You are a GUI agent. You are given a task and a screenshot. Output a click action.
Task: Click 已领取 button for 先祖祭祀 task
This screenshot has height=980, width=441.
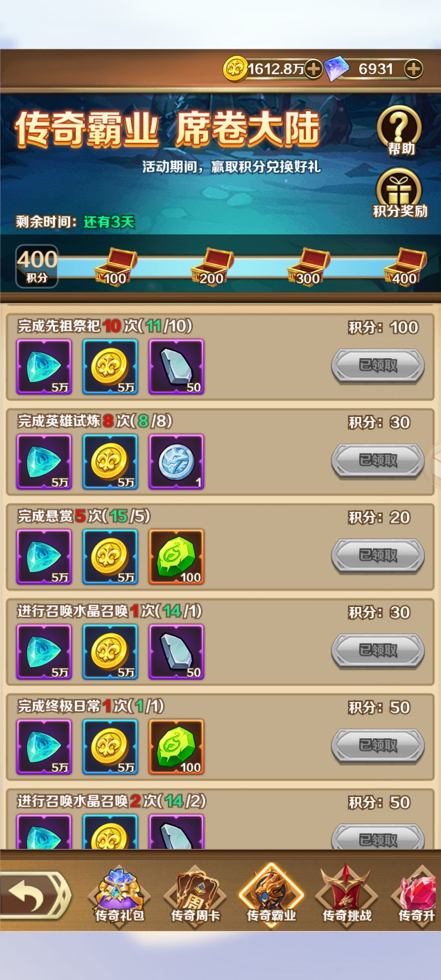click(378, 365)
